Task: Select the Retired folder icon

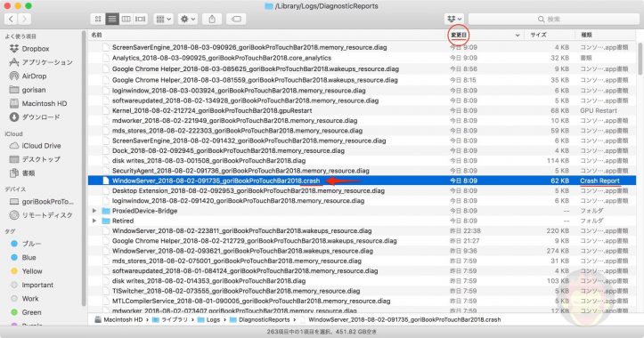Action: coord(106,221)
